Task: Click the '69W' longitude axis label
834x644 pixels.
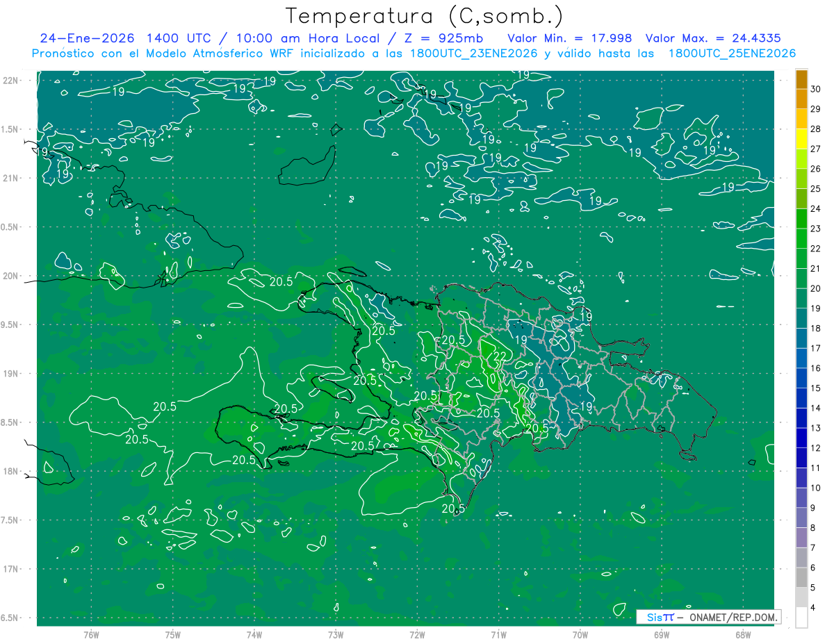Action: pos(662,635)
